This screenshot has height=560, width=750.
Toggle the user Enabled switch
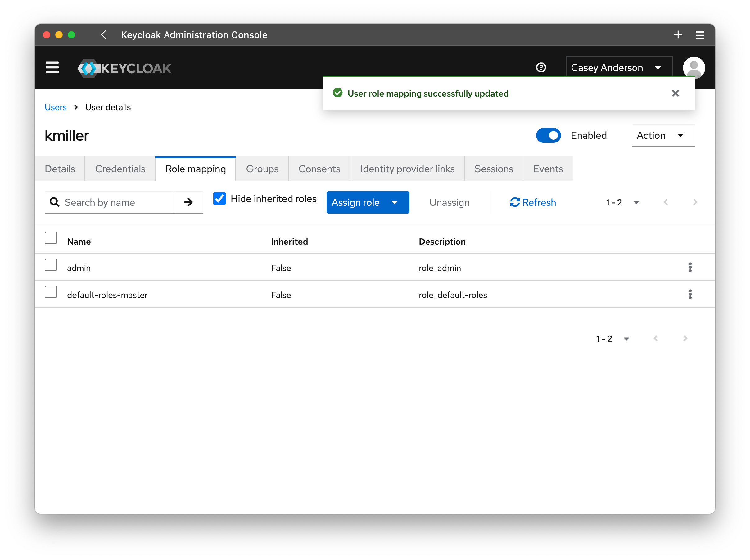pyautogui.click(x=548, y=135)
